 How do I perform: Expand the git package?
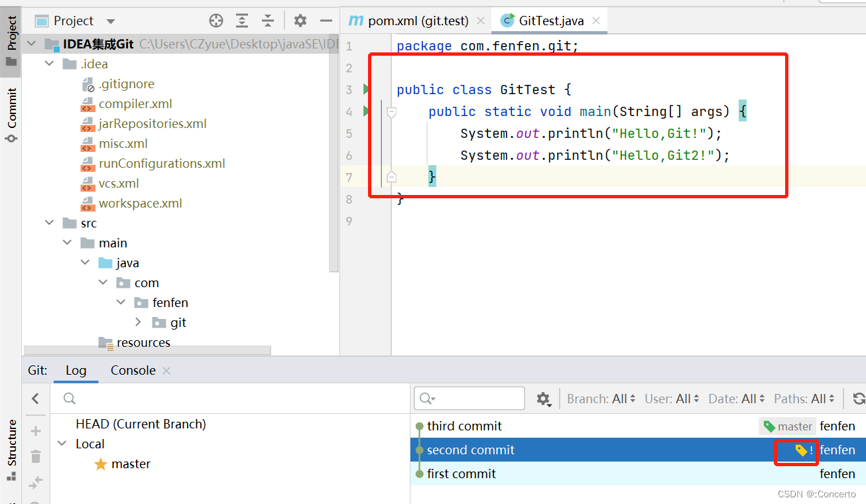139,323
